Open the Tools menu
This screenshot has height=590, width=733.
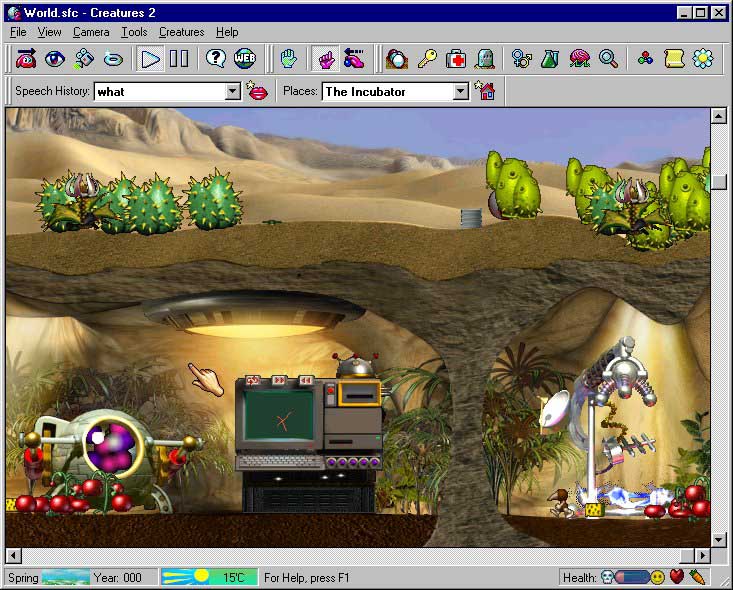point(134,32)
